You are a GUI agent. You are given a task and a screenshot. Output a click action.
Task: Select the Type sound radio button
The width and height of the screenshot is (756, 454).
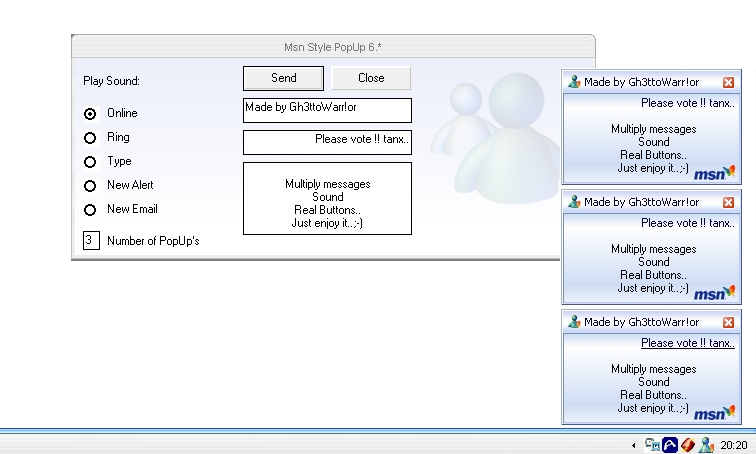pos(90,162)
